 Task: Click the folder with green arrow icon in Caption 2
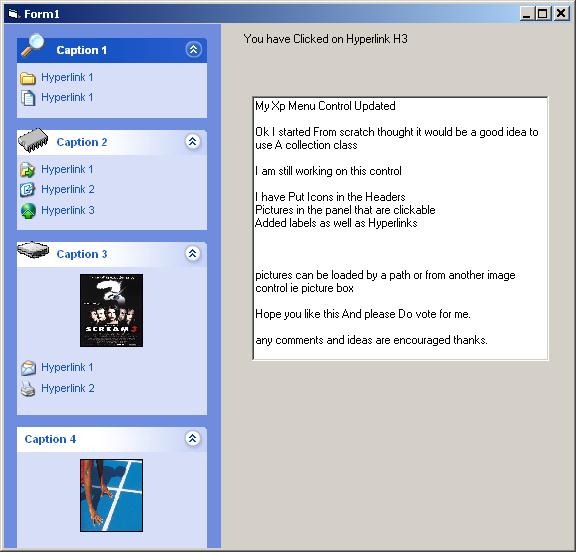28,170
